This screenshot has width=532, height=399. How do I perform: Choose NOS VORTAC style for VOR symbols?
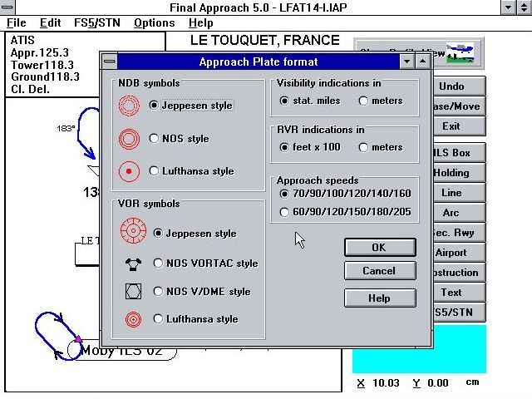[206, 264]
